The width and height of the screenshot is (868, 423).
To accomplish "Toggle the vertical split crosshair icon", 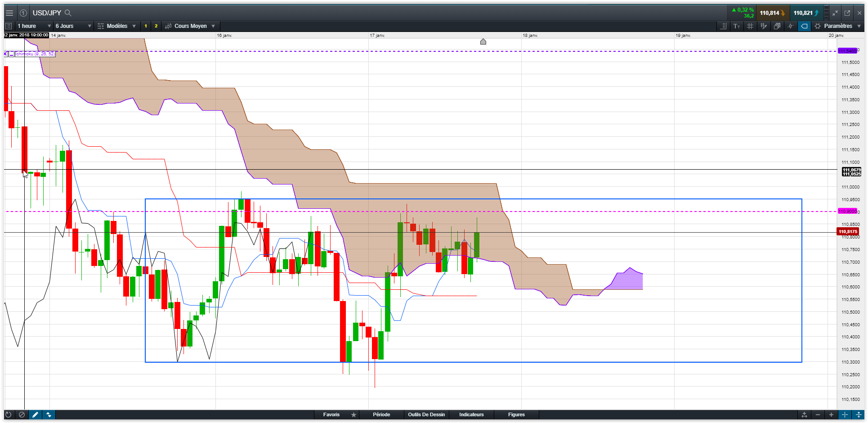I will point(858,414).
